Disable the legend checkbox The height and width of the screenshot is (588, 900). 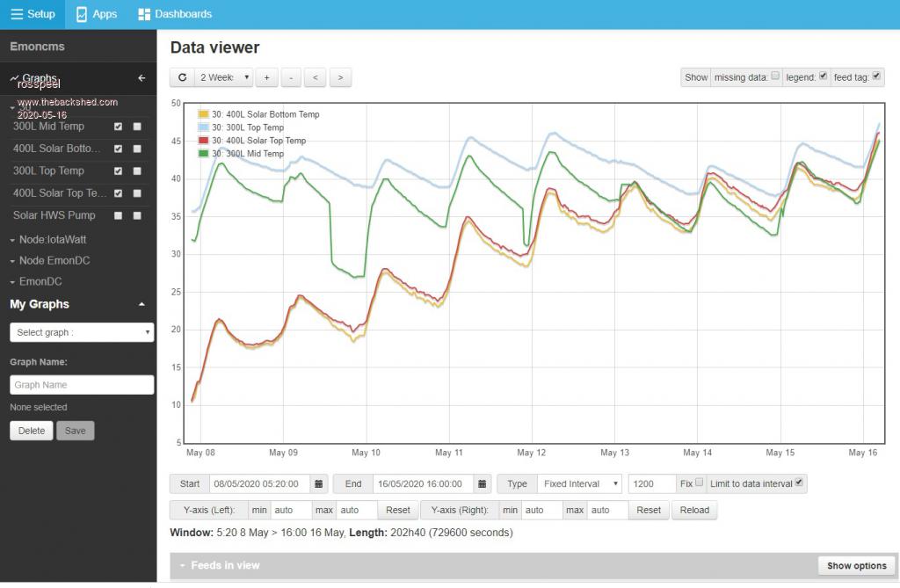823,76
